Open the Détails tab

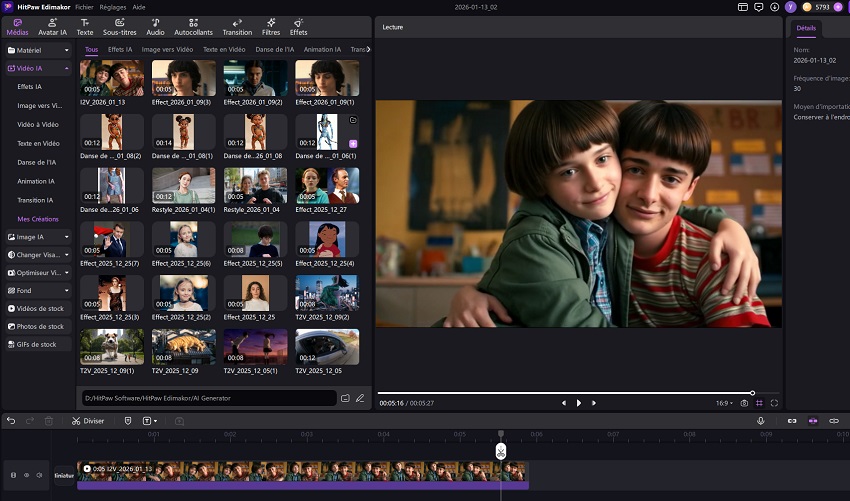(806, 28)
